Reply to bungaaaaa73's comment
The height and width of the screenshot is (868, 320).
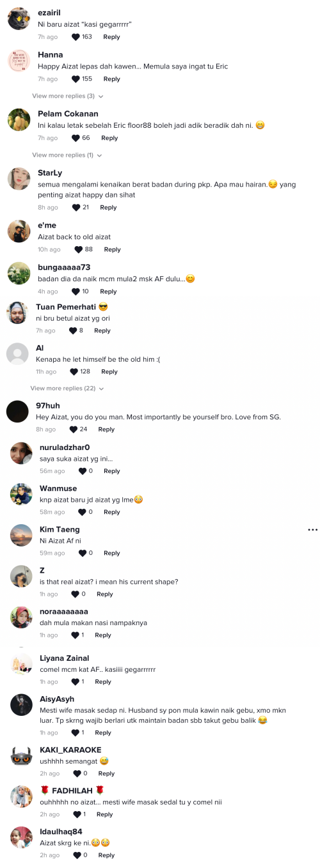pyautogui.click(x=108, y=291)
